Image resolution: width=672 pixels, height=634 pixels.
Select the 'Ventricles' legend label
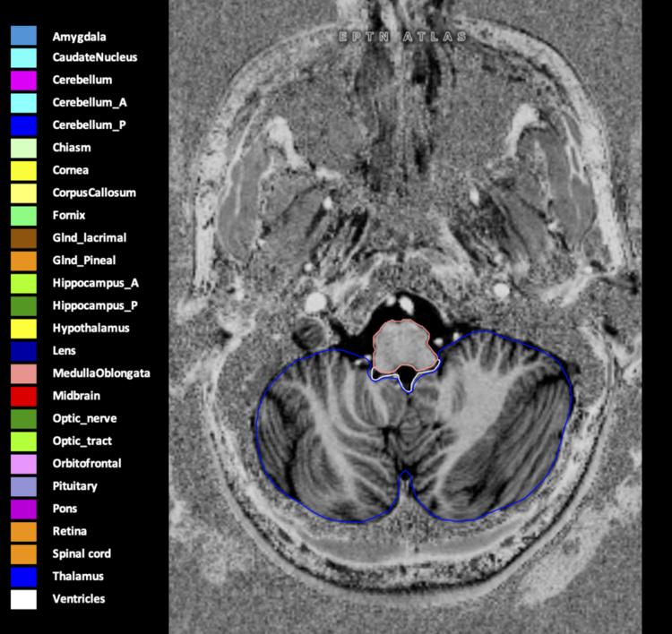(79, 598)
